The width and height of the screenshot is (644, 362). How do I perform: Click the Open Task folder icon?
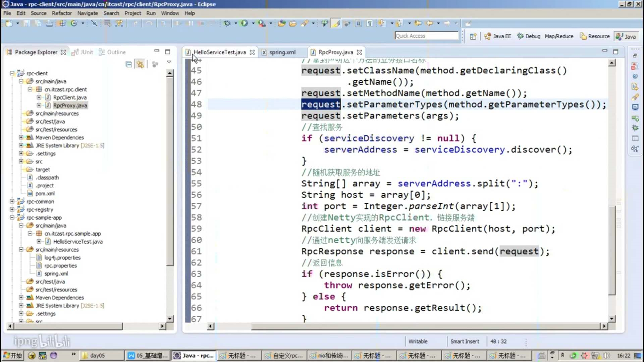point(293,23)
